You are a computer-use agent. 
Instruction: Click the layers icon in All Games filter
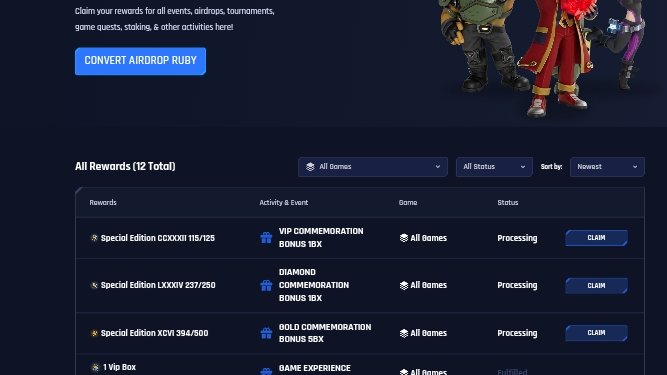click(x=310, y=167)
